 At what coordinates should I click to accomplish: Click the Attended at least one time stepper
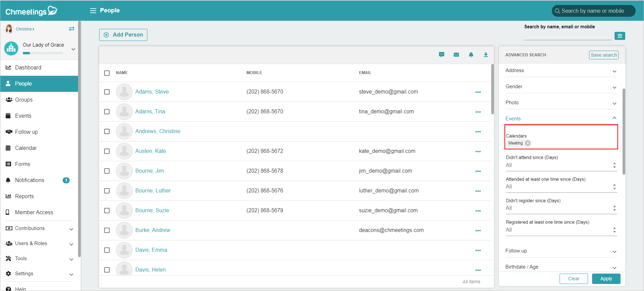(x=615, y=187)
